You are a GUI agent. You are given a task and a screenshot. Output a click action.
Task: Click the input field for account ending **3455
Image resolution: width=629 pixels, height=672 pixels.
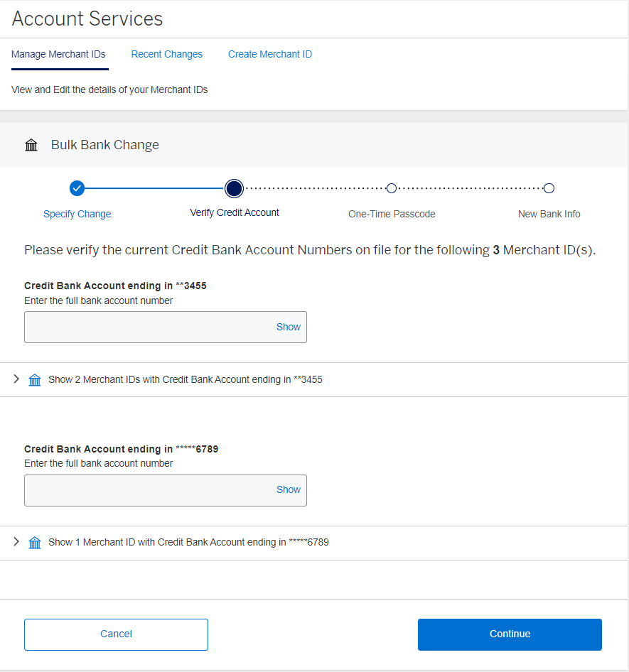click(x=142, y=327)
